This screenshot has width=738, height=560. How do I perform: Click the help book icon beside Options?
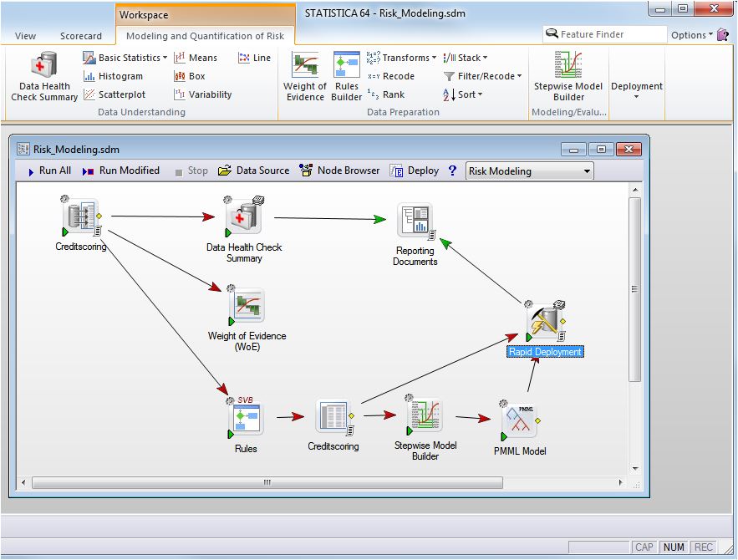(x=722, y=34)
